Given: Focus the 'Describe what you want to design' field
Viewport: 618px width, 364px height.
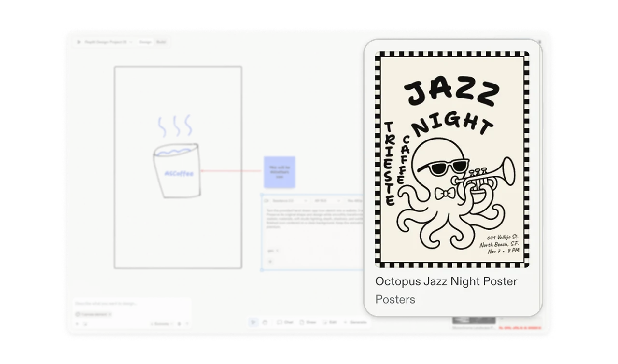Looking at the screenshot, I should point(133,304).
